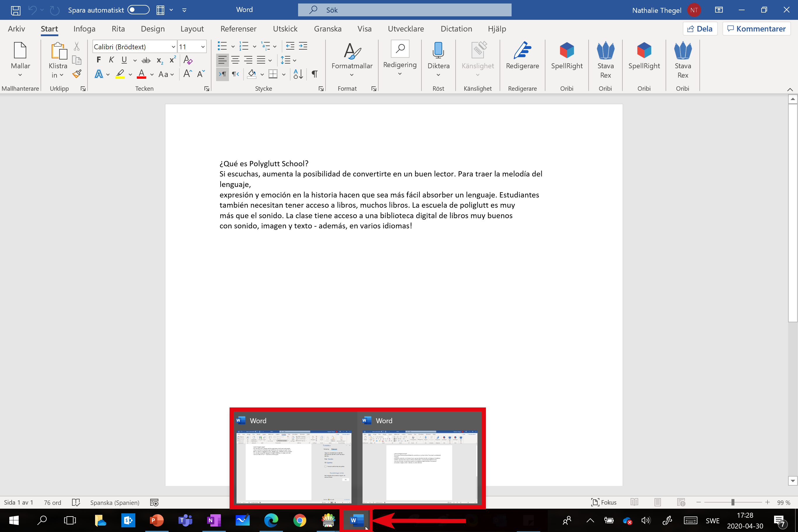This screenshot has height=532, width=798.
Task: Switch to the Granska tab
Action: click(328, 29)
